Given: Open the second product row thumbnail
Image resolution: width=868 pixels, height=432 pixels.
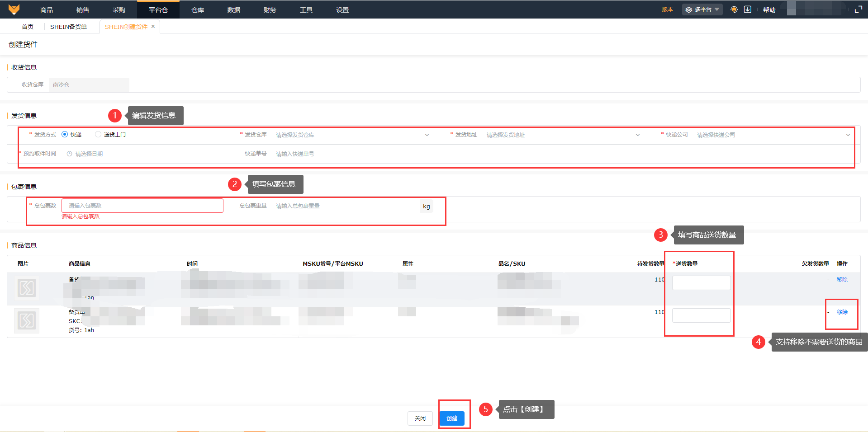Looking at the screenshot, I should (27, 320).
